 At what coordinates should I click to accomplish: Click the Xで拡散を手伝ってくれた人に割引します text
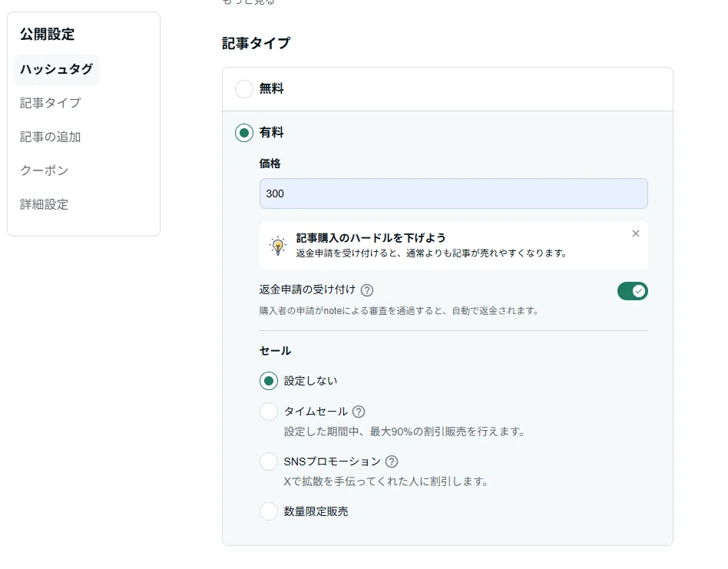coord(386,481)
